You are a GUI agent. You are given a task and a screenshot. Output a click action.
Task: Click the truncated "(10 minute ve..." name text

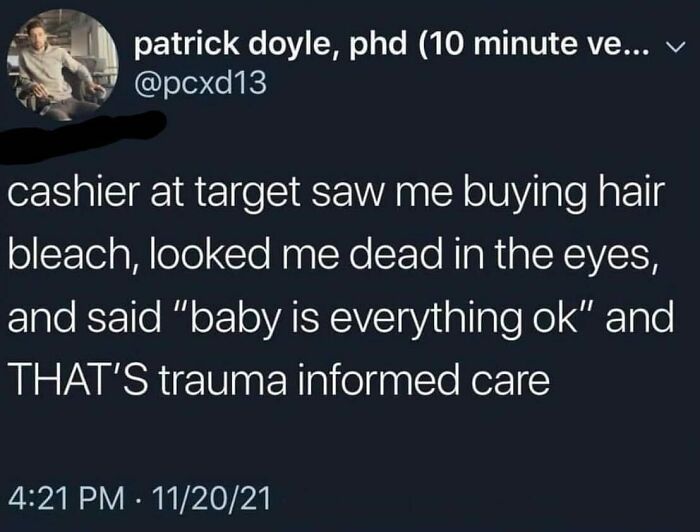click(x=534, y=44)
